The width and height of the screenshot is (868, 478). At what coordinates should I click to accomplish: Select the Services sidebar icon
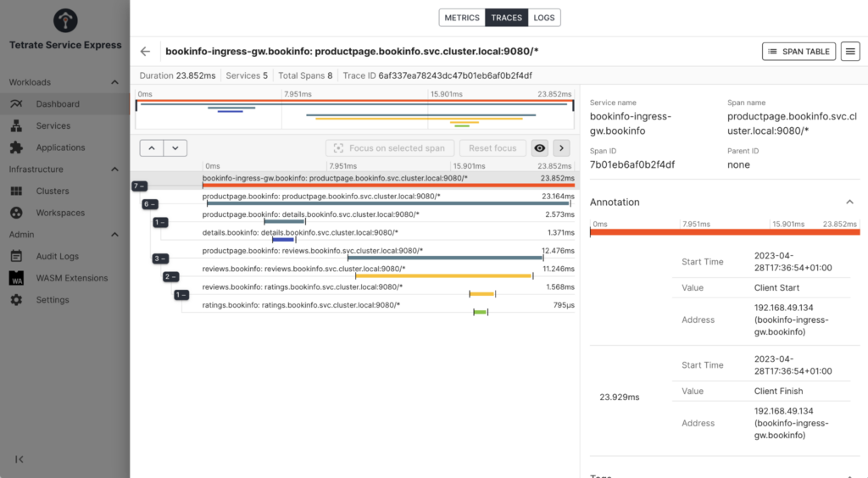click(x=16, y=125)
